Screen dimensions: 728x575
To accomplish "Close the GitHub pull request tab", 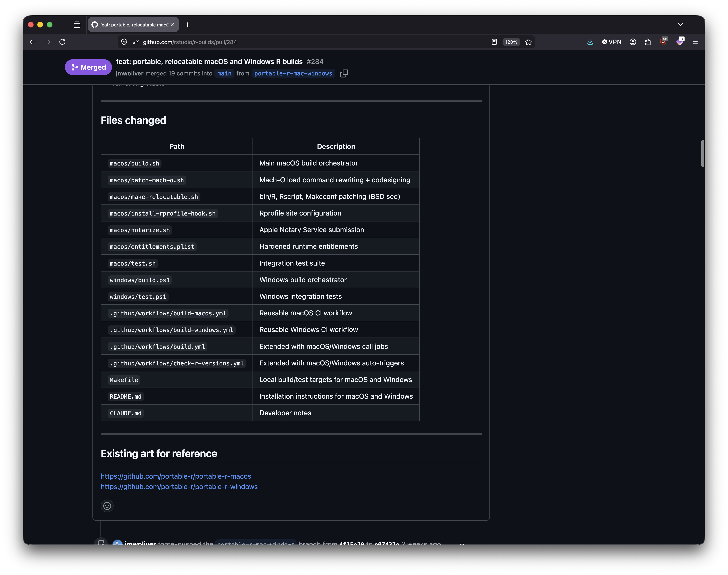I will coord(172,25).
